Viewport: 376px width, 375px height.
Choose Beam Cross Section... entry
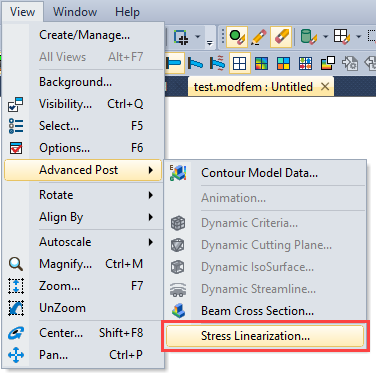click(265, 311)
